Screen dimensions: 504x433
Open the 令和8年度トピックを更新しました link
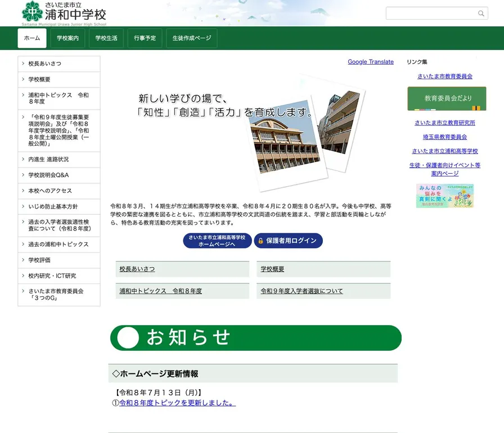click(x=177, y=403)
